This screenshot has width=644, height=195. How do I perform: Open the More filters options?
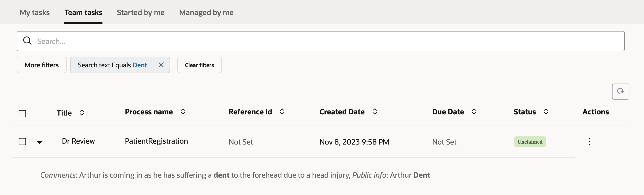tap(42, 65)
